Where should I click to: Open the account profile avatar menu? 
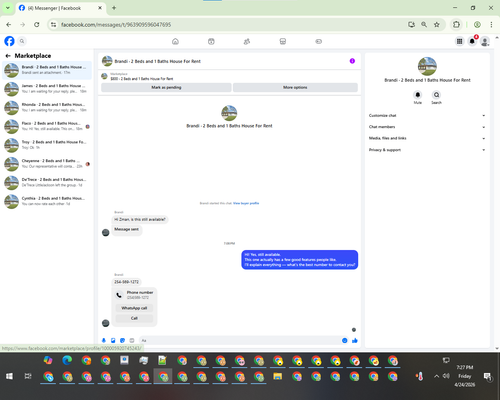click(485, 41)
